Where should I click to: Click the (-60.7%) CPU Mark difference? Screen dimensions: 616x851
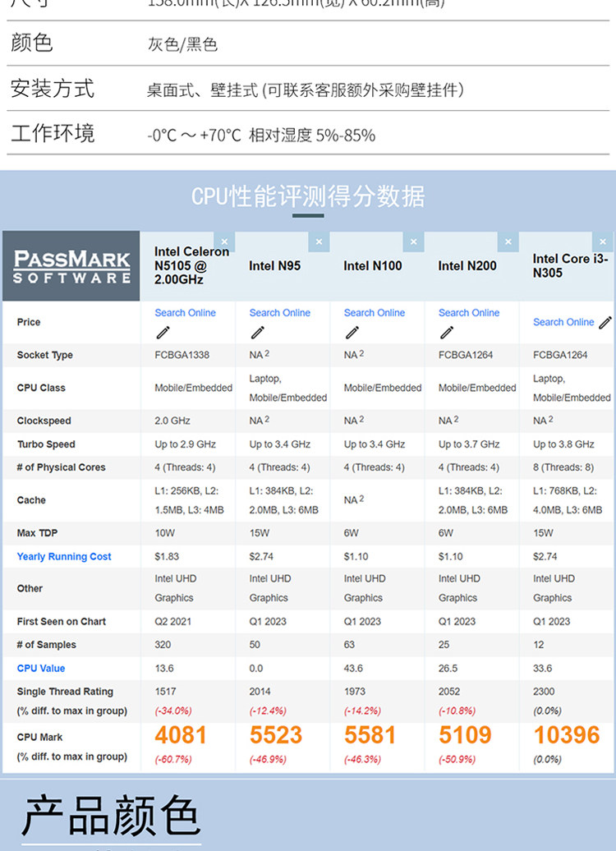(x=173, y=759)
